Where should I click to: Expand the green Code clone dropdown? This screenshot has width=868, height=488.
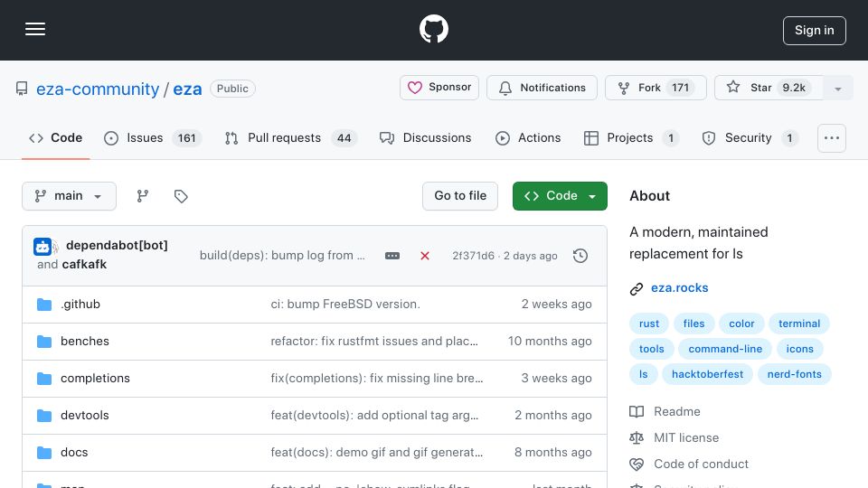pyautogui.click(x=560, y=196)
